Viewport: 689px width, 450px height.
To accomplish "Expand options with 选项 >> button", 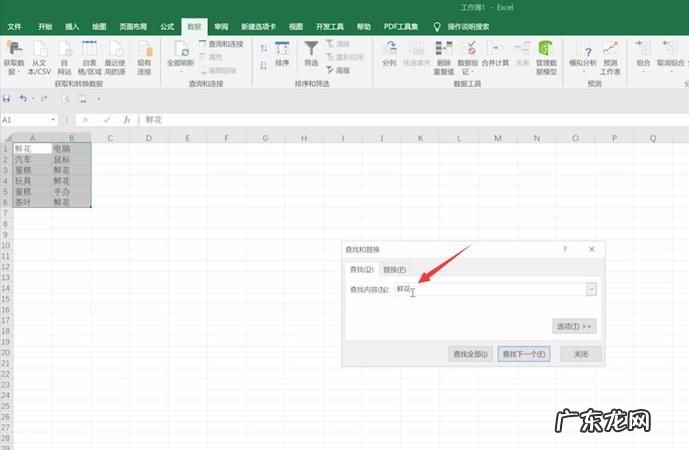I will [x=574, y=326].
